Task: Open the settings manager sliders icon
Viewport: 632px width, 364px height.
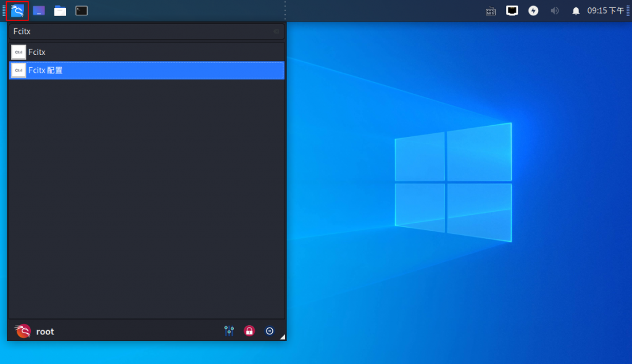Action: coord(229,331)
